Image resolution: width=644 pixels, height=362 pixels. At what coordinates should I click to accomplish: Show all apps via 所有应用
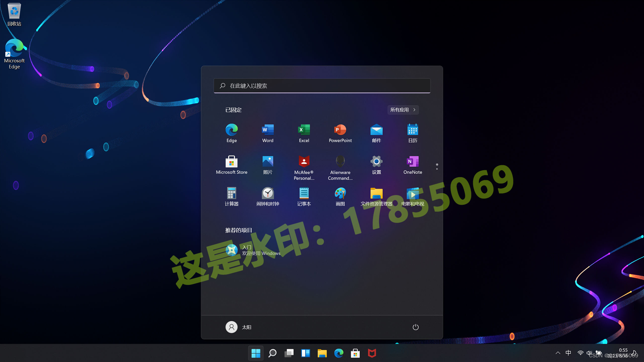(403, 110)
